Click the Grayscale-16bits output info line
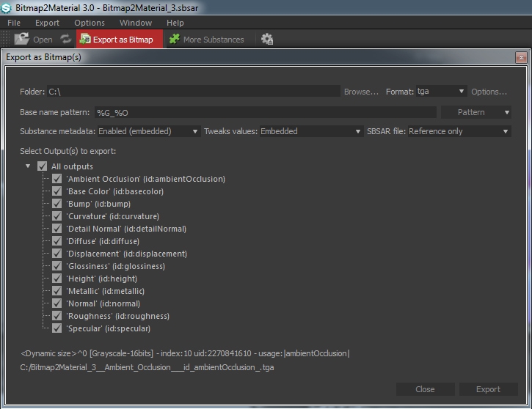 (x=185, y=353)
